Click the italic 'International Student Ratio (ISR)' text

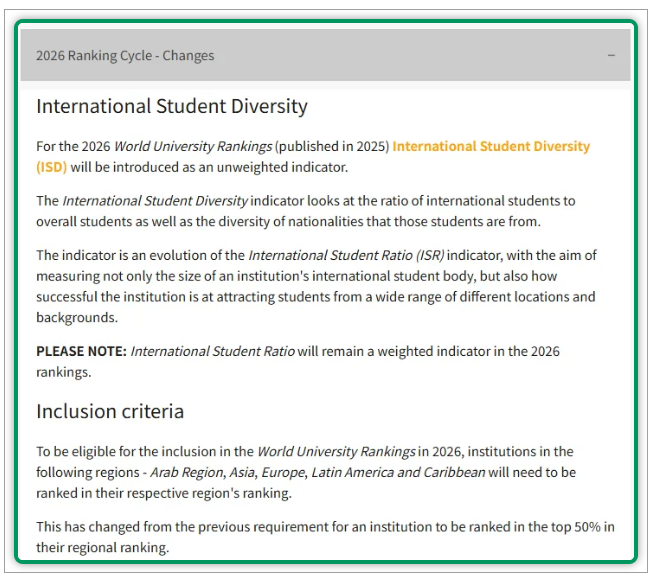(346, 255)
